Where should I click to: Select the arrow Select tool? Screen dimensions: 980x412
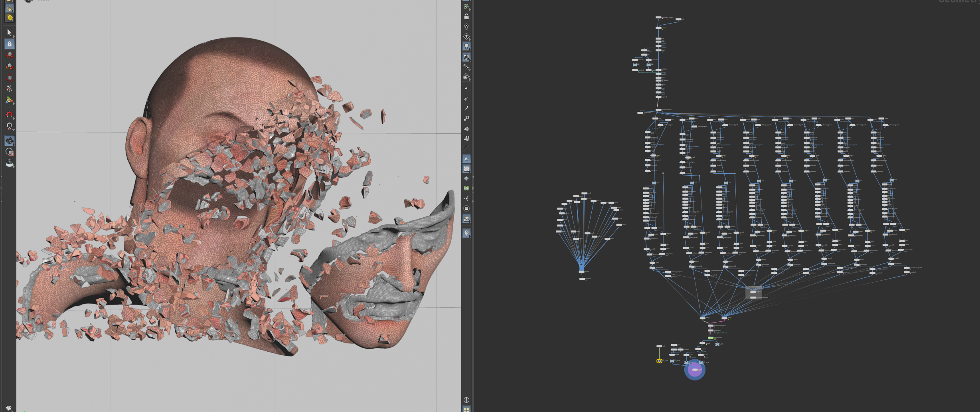coord(10,33)
